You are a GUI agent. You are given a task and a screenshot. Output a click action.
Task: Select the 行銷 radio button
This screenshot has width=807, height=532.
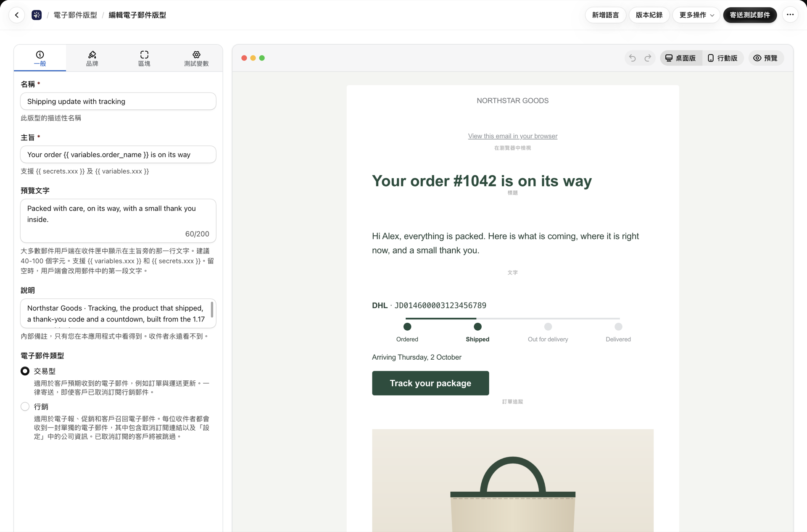point(25,406)
